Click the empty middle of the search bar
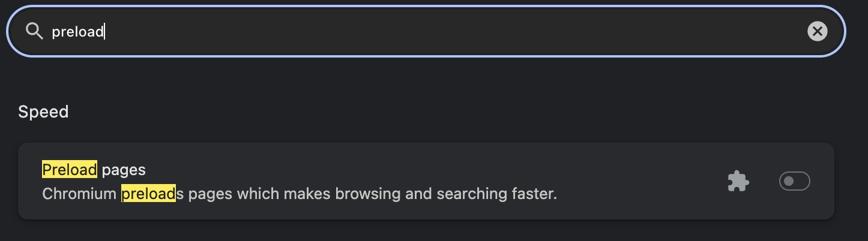Screen dimensions: 868x241 tap(456, 31)
